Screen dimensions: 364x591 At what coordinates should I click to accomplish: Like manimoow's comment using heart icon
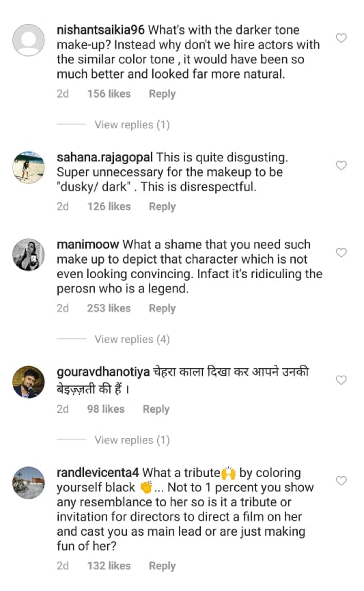341,253
